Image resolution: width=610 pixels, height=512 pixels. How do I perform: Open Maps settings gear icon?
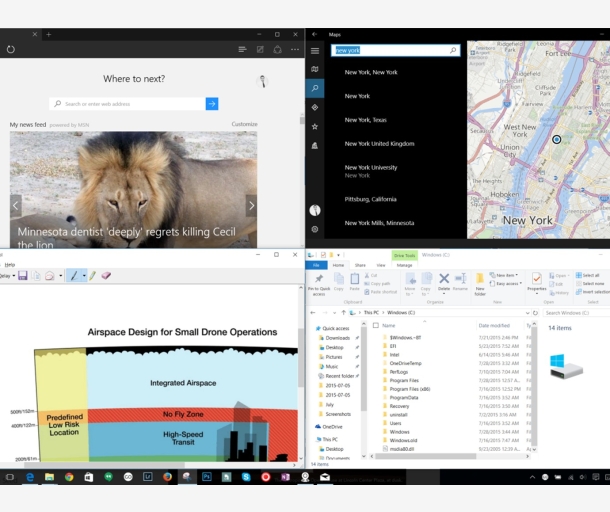coord(314,229)
